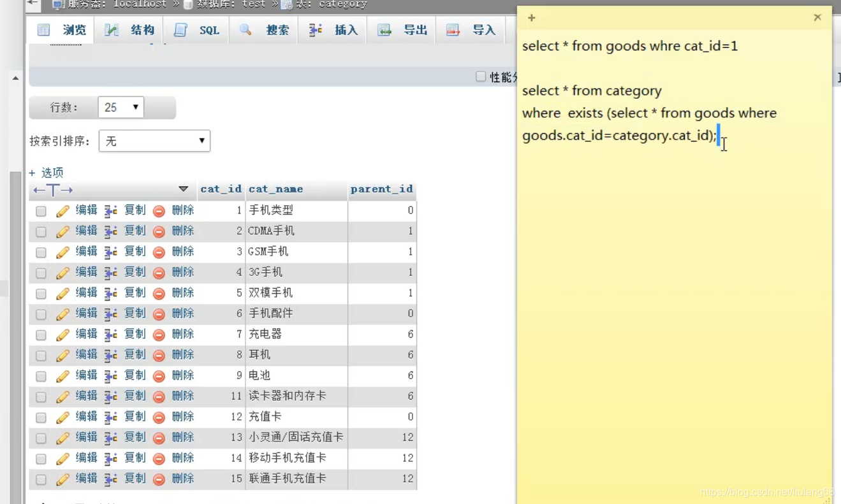Click the pencil edit icon for 充电器 row
This screenshot has height=504, width=841.
pos(62,335)
